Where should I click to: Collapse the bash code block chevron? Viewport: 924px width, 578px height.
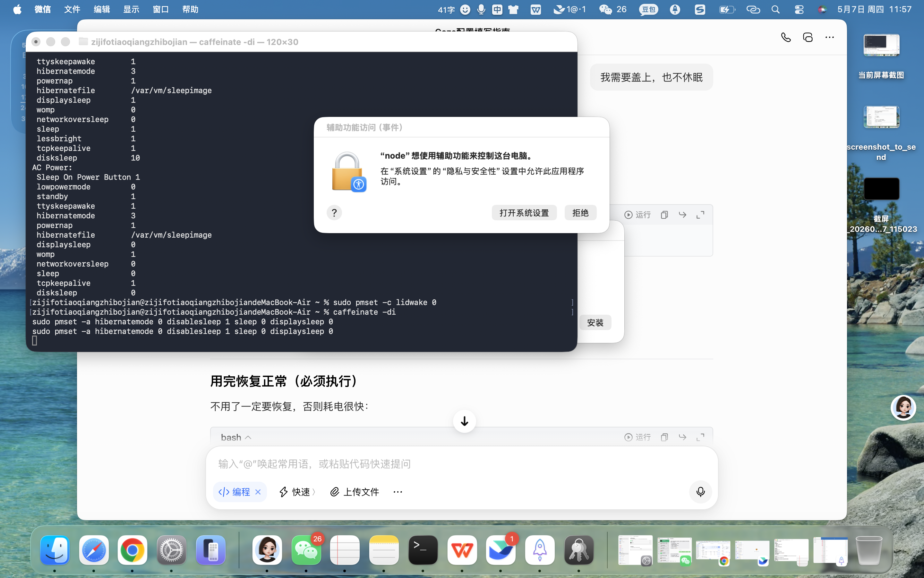tap(248, 437)
